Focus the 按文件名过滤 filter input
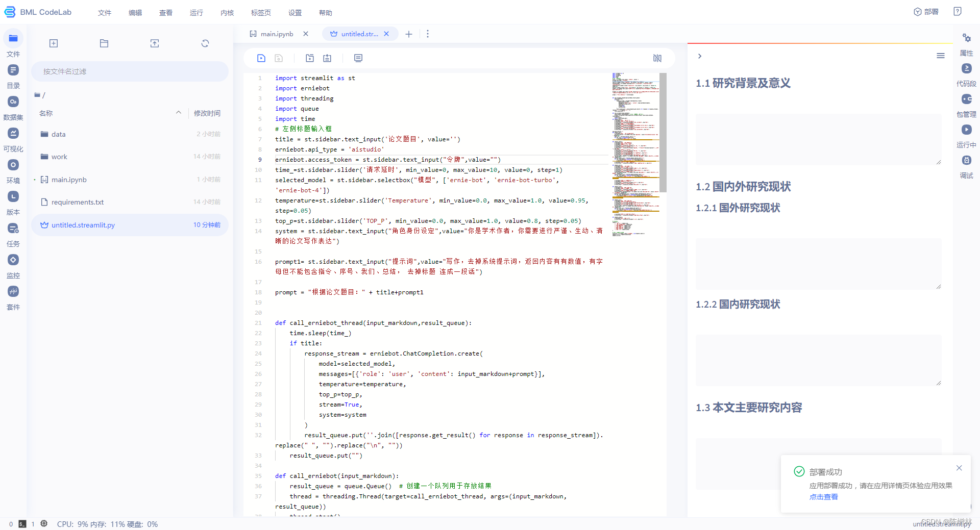Viewport: 980px width, 530px height. point(130,71)
